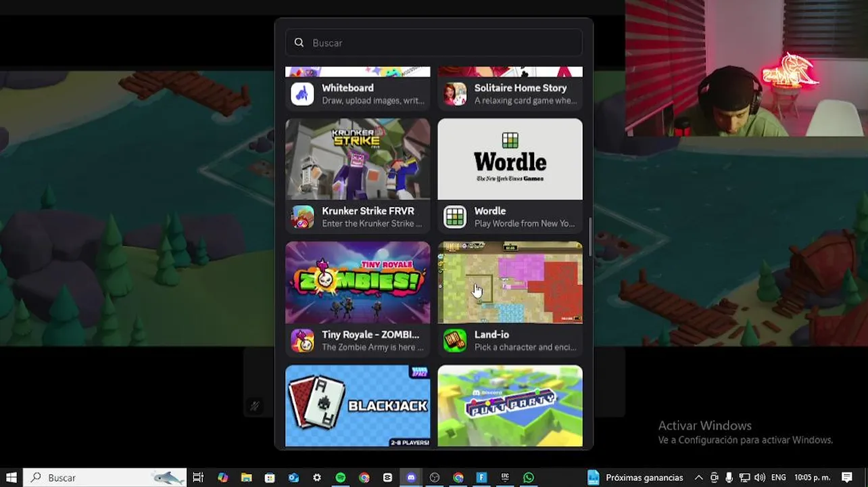Open CapCut from the taskbar
This screenshot has width=868, height=487.
pos(387,478)
